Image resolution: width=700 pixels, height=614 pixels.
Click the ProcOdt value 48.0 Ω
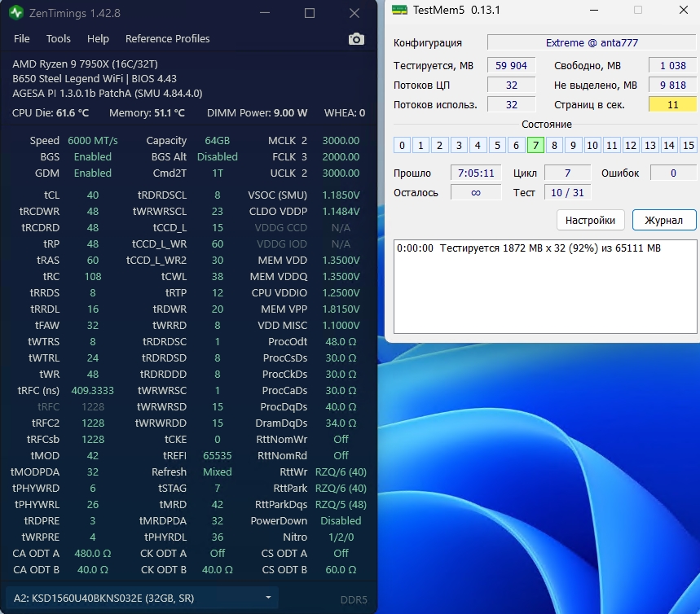pyautogui.click(x=341, y=342)
